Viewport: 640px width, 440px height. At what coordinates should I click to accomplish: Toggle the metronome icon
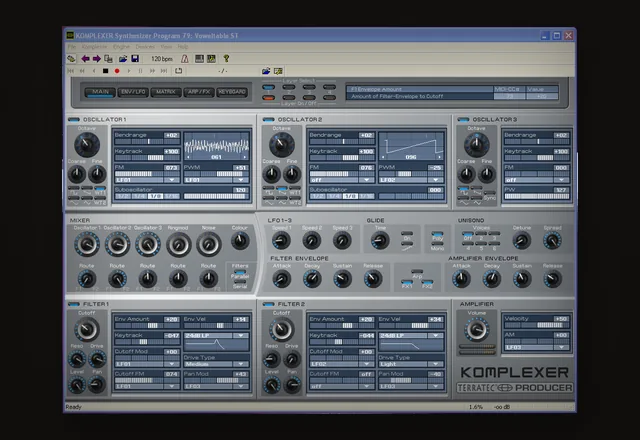185,59
